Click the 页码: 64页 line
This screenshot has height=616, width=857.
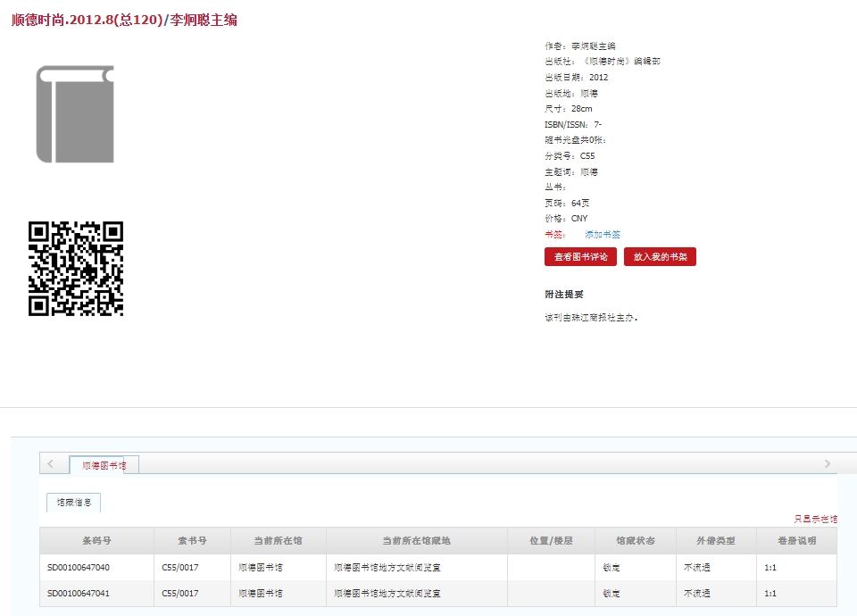coord(567,203)
